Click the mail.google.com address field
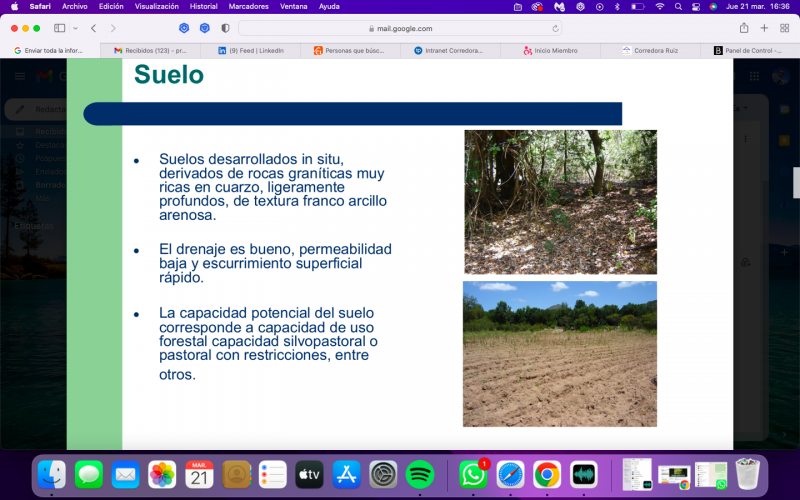 (400, 29)
